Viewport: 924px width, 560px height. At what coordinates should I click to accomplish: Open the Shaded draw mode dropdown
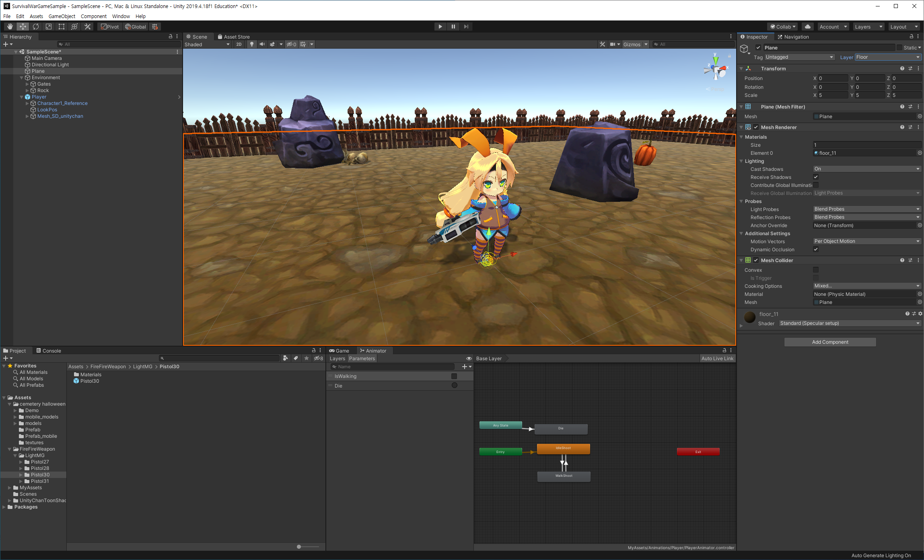pos(207,44)
